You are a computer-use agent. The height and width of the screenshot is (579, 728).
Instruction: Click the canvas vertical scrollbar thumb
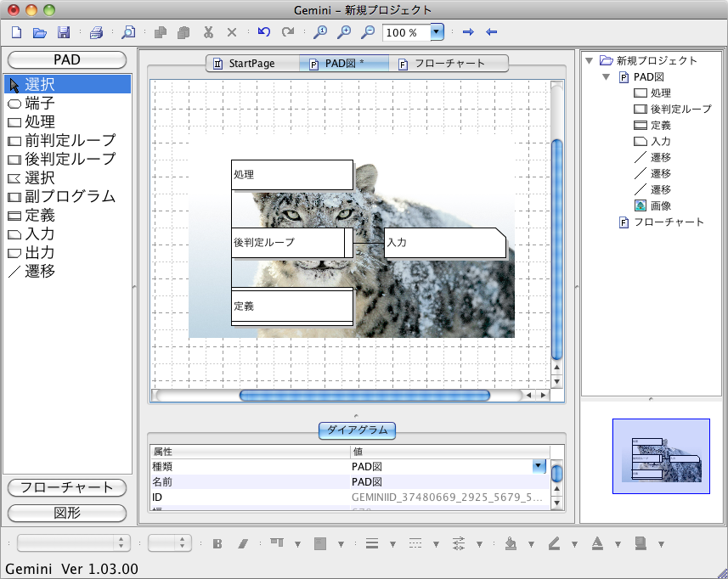tap(556, 249)
